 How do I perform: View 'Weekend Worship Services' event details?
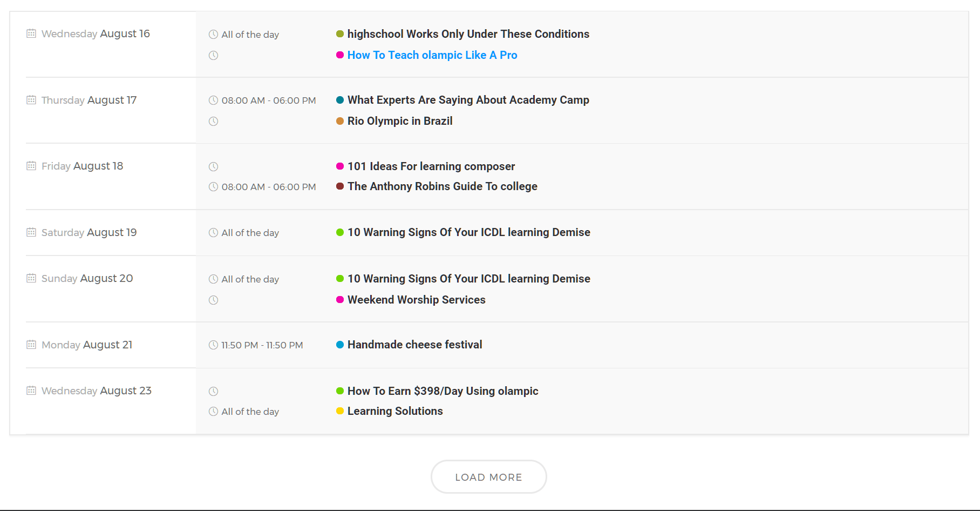click(x=416, y=300)
